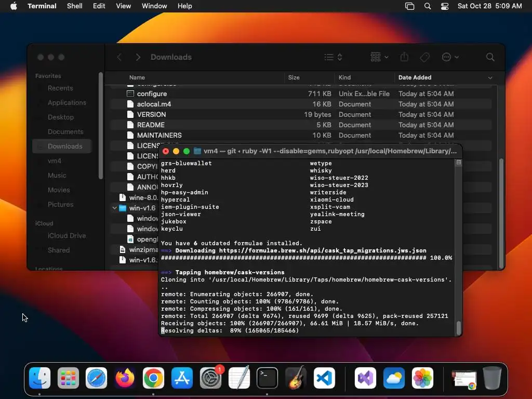Select Downloads in Finder sidebar
532x399 pixels.
[62, 146]
